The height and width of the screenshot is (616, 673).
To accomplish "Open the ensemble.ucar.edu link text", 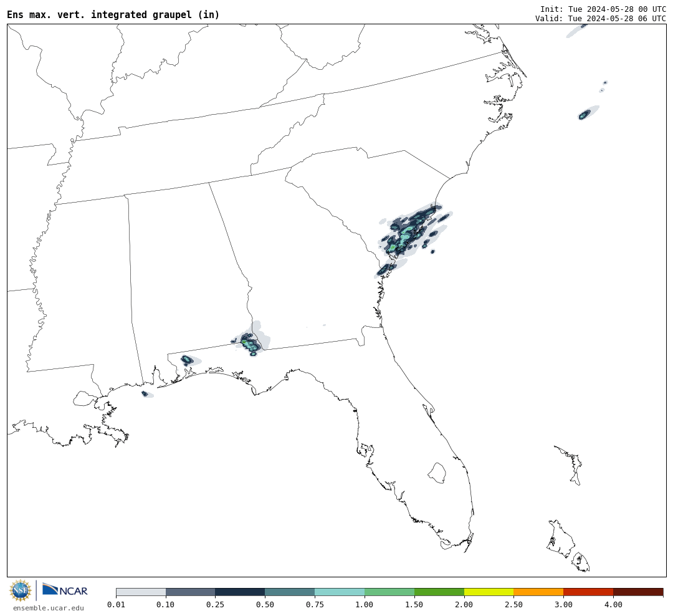I will 49,608.
